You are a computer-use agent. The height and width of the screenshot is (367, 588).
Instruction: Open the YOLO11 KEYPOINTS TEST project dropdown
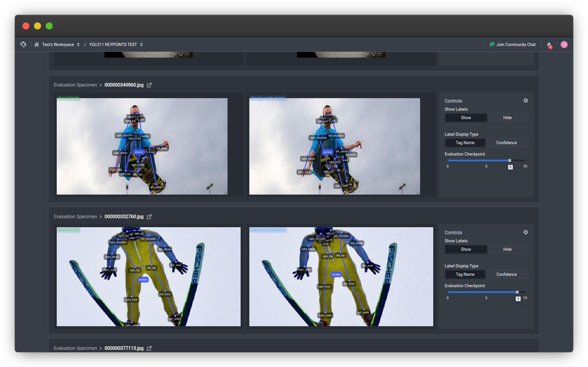click(x=141, y=44)
